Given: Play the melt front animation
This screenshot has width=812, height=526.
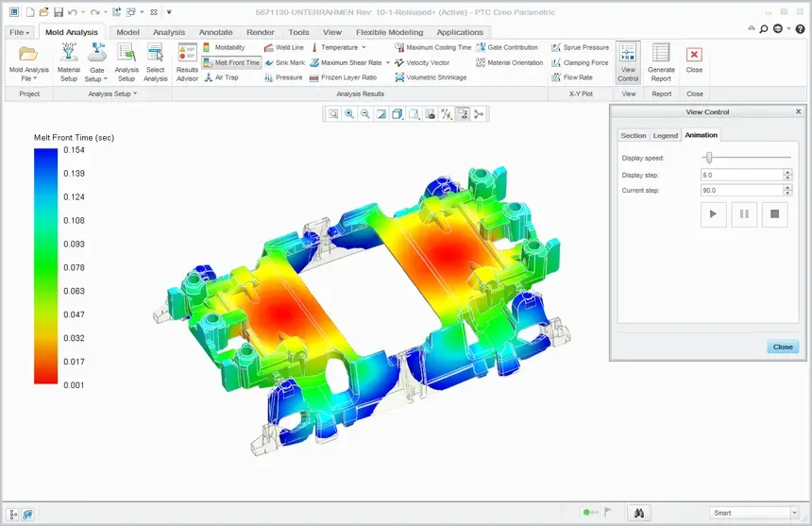Looking at the screenshot, I should (713, 213).
